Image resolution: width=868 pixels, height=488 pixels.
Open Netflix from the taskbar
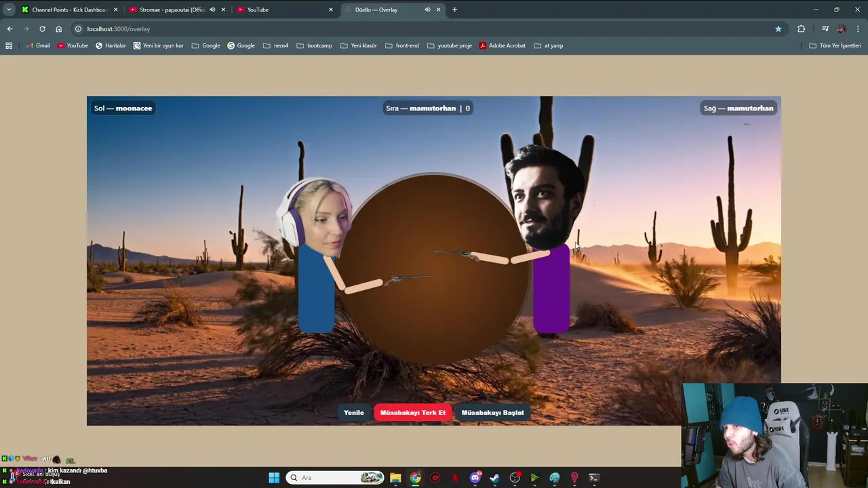click(x=455, y=478)
